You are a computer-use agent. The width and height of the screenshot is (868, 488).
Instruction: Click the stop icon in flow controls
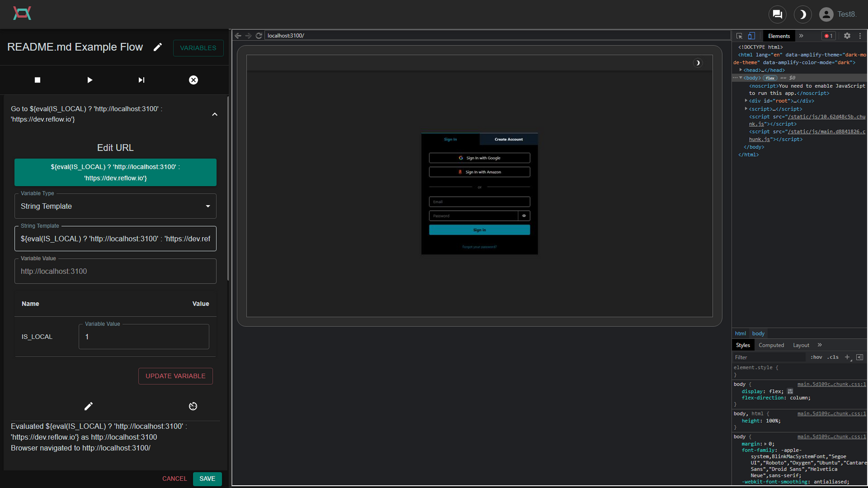[37, 80]
